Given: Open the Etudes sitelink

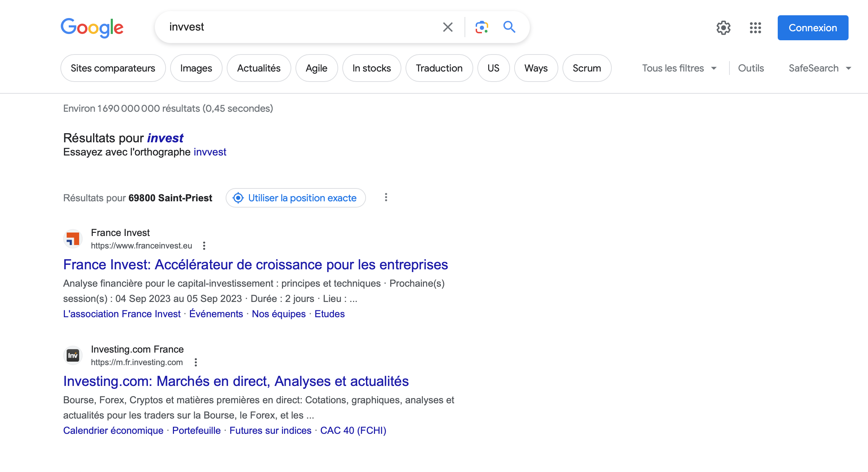Looking at the screenshot, I should pyautogui.click(x=329, y=314).
